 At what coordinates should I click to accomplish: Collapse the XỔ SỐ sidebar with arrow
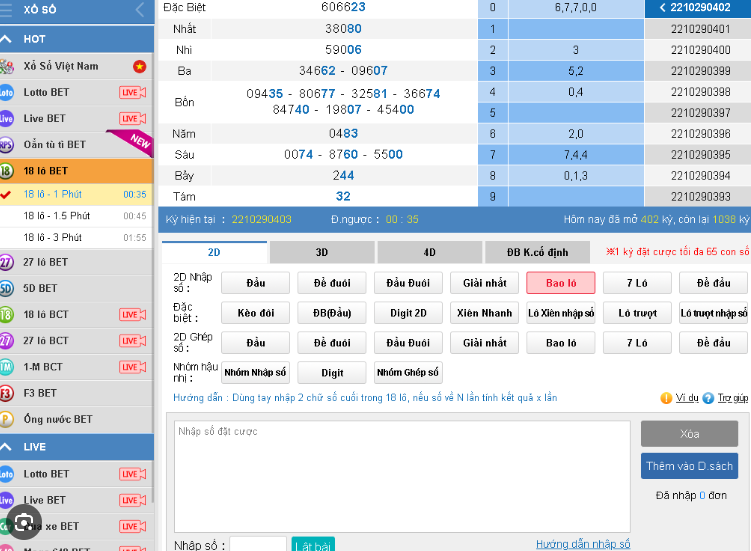click(139, 10)
